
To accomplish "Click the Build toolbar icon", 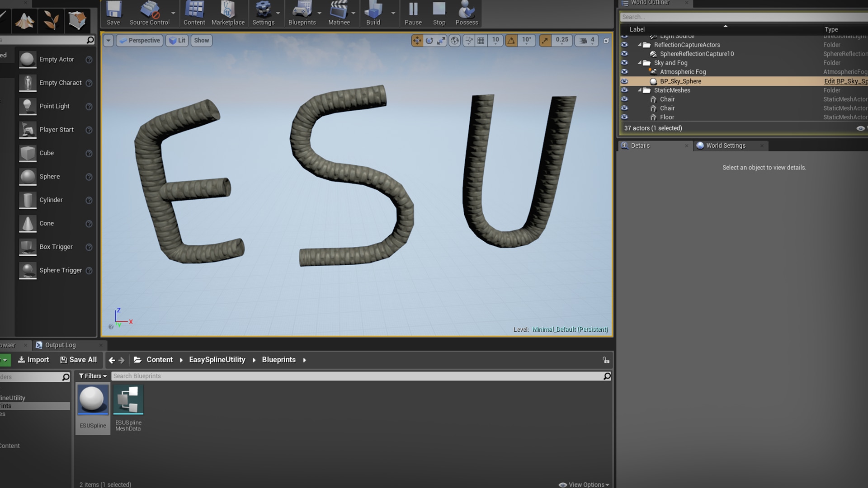I will (373, 14).
